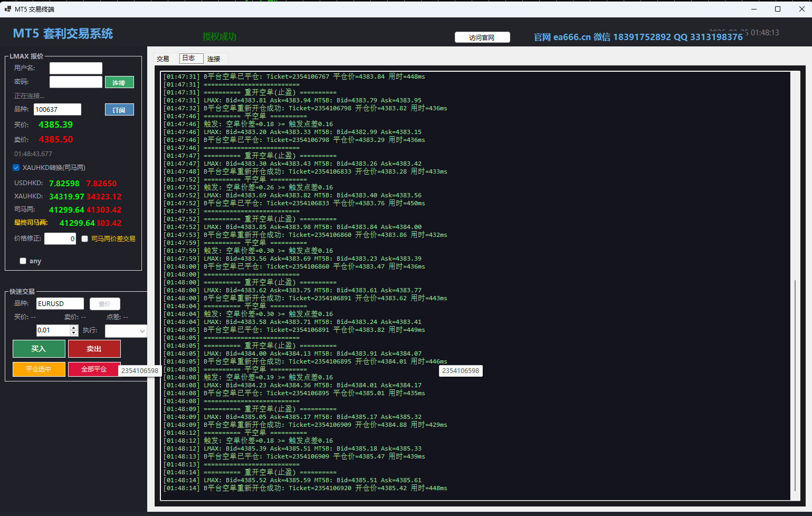Click the orange 平仓选中 button
This screenshot has width=812, height=516.
[39, 369]
